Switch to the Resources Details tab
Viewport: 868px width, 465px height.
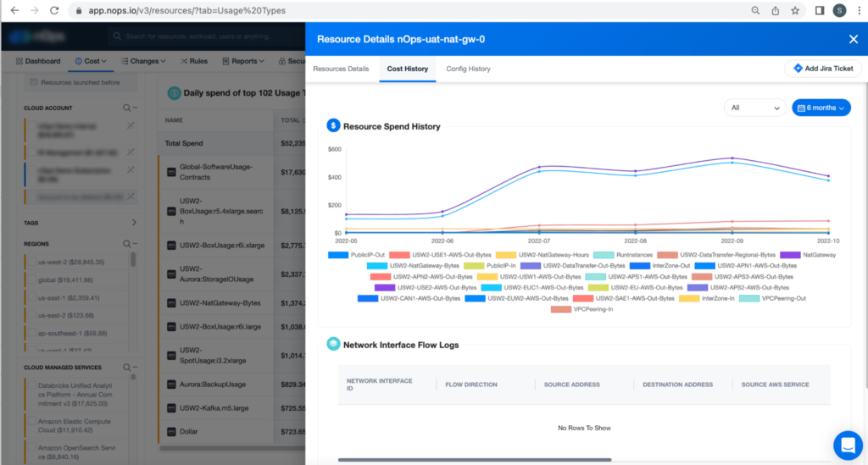pos(341,69)
